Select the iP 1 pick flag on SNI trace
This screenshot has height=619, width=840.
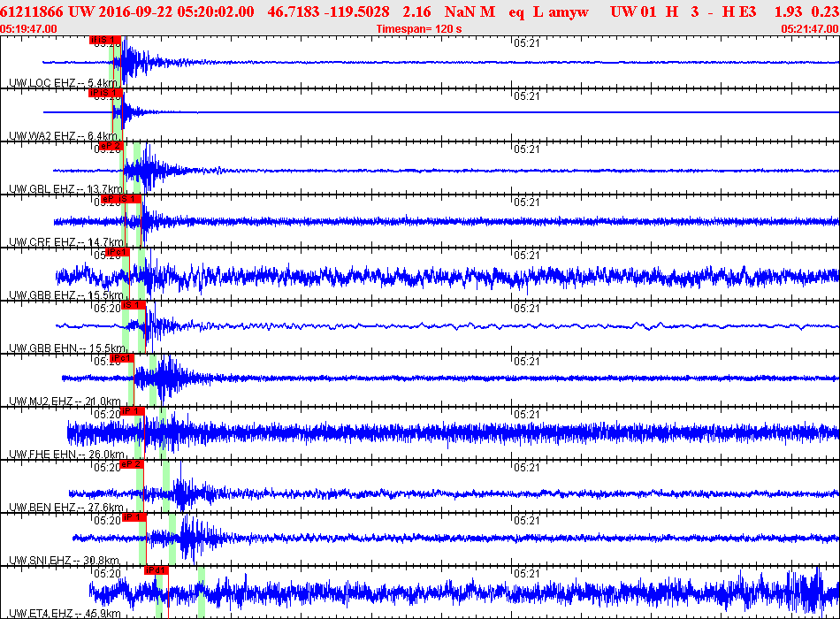[134, 517]
